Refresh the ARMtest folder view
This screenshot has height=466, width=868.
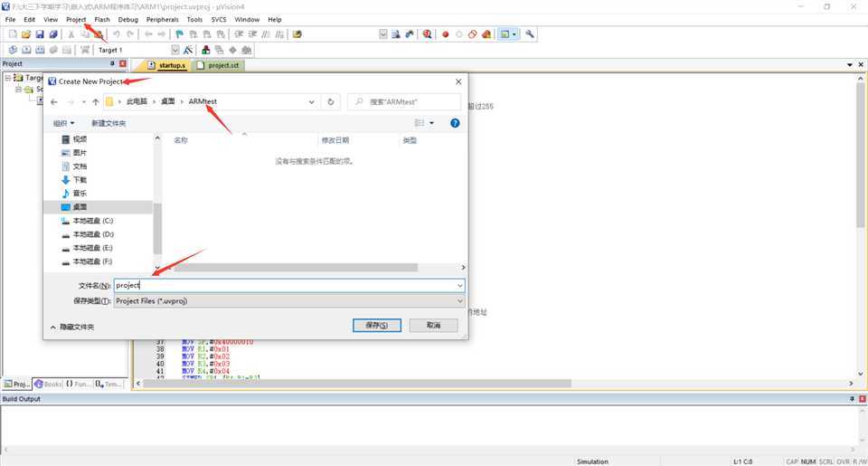click(x=331, y=102)
